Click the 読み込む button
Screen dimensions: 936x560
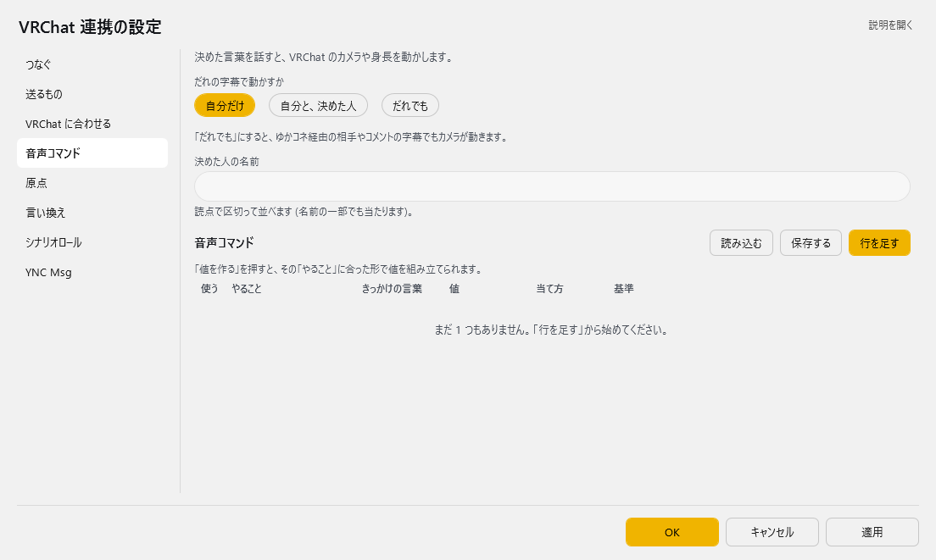pos(741,243)
